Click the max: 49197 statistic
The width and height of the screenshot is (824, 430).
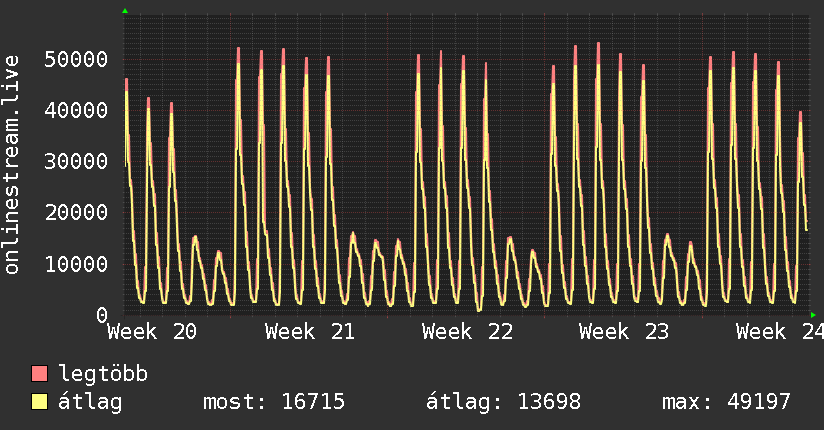click(726, 402)
